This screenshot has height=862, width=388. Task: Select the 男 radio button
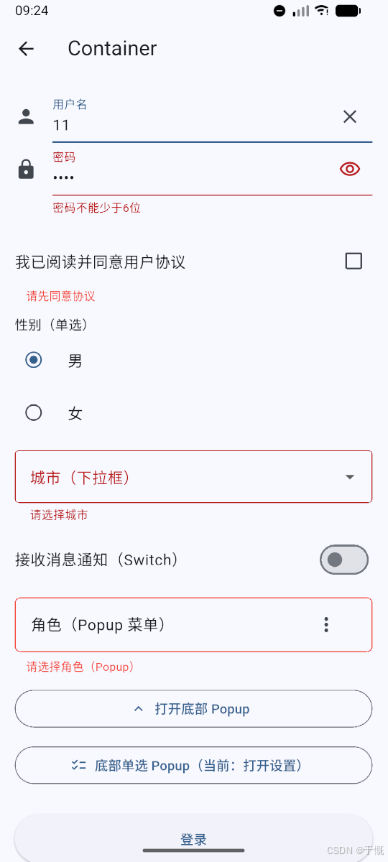34,361
